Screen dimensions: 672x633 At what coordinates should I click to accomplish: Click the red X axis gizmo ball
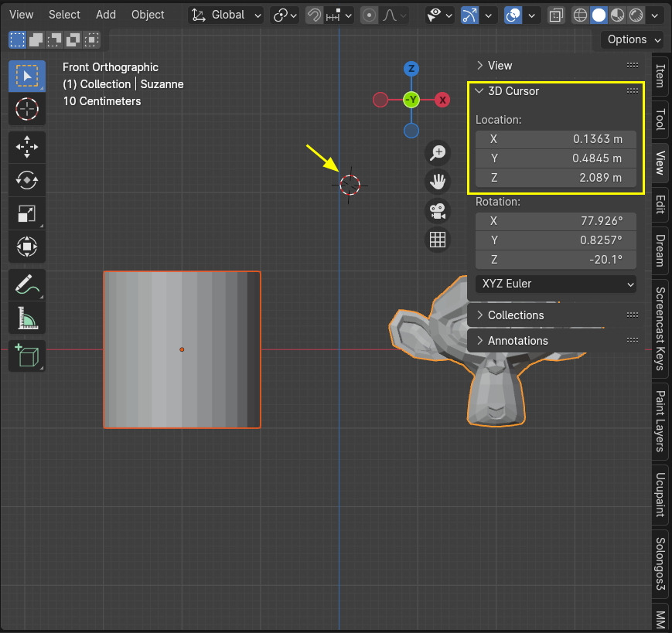pos(442,100)
